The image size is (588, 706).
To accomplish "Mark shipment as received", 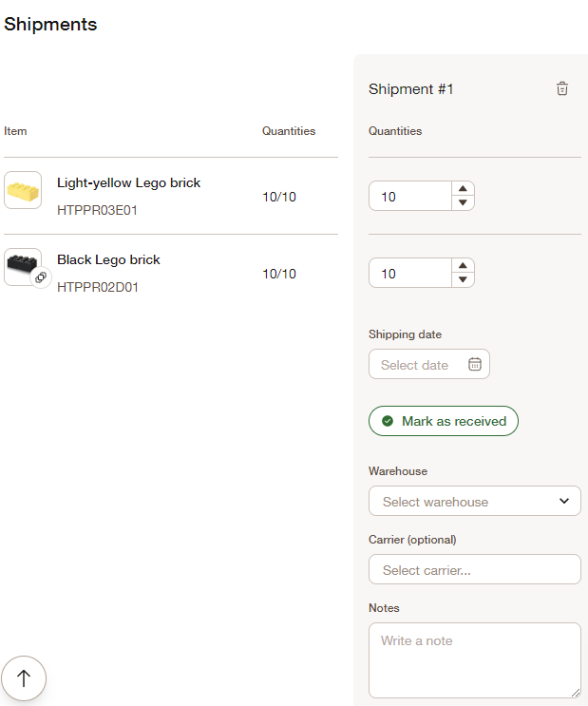I will pyautogui.click(x=444, y=421).
